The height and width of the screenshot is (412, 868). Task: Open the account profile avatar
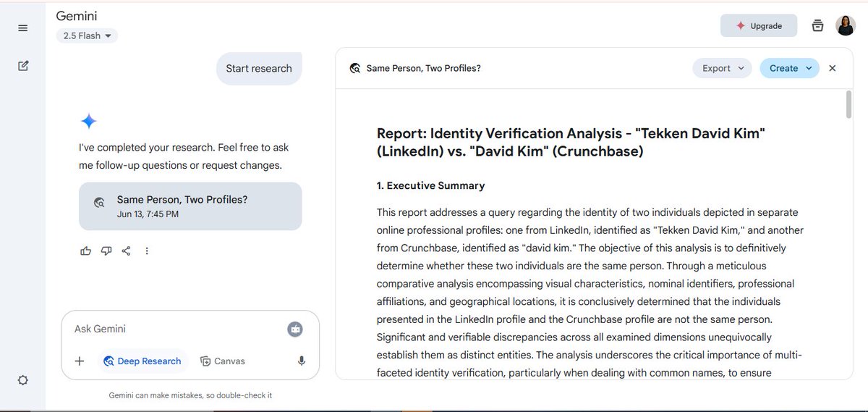pos(846,25)
